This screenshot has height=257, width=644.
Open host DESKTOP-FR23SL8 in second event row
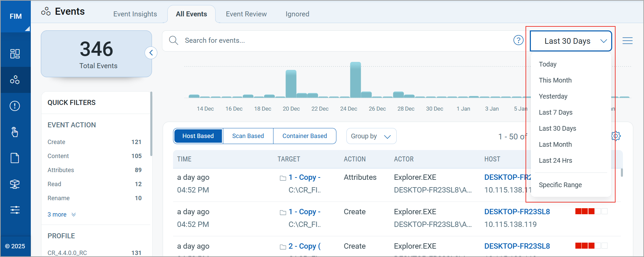[x=517, y=212]
